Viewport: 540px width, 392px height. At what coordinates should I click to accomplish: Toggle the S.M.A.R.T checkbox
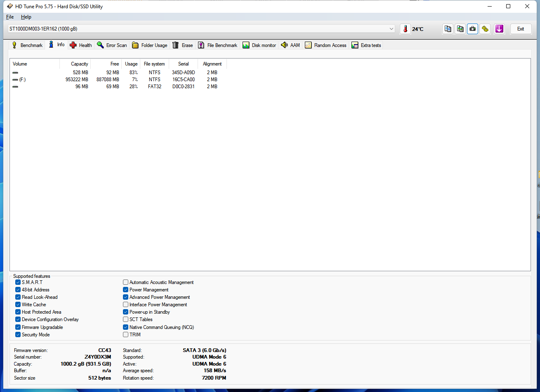(18, 282)
